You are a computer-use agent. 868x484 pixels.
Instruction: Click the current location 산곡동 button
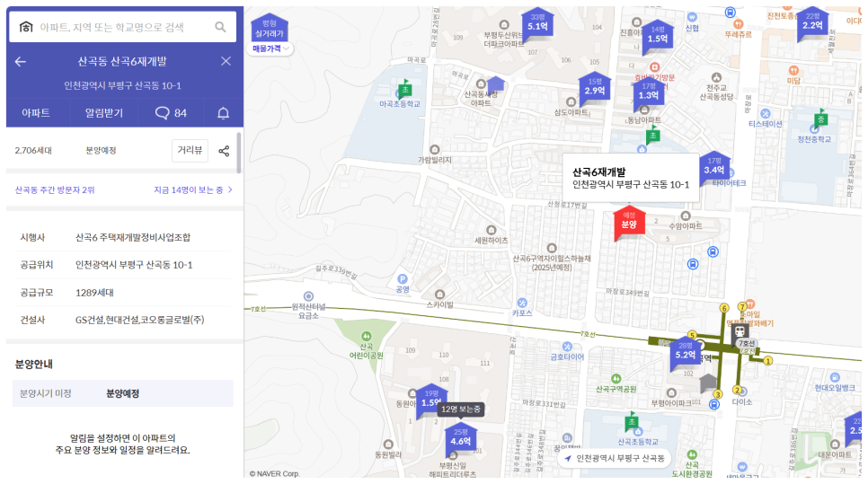point(615,459)
